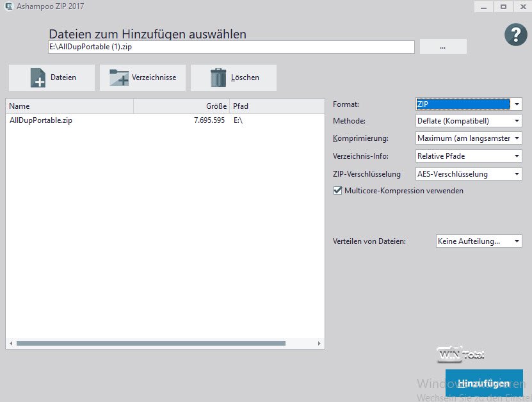Toggle Multicore-Kompression verwenden checkbox
Screen dimensions: 532x402
[338, 191]
